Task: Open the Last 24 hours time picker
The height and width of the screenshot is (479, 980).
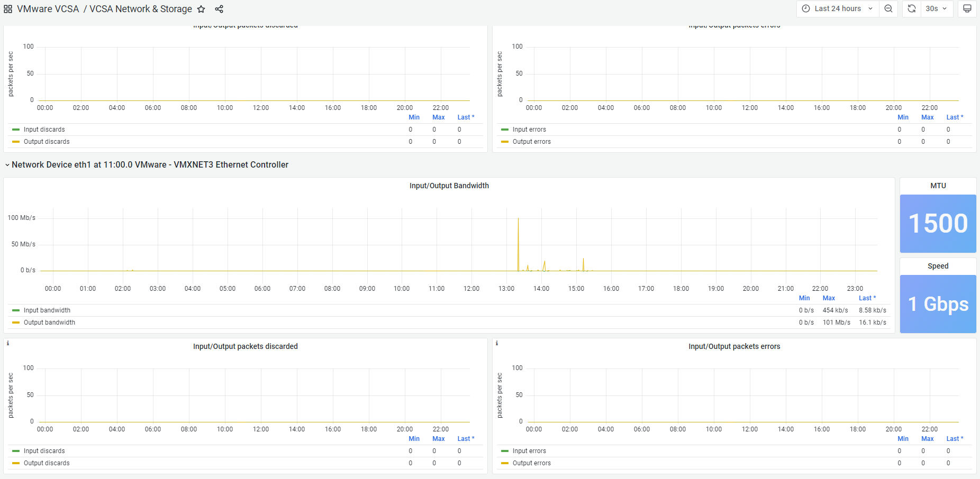Action: (x=838, y=8)
